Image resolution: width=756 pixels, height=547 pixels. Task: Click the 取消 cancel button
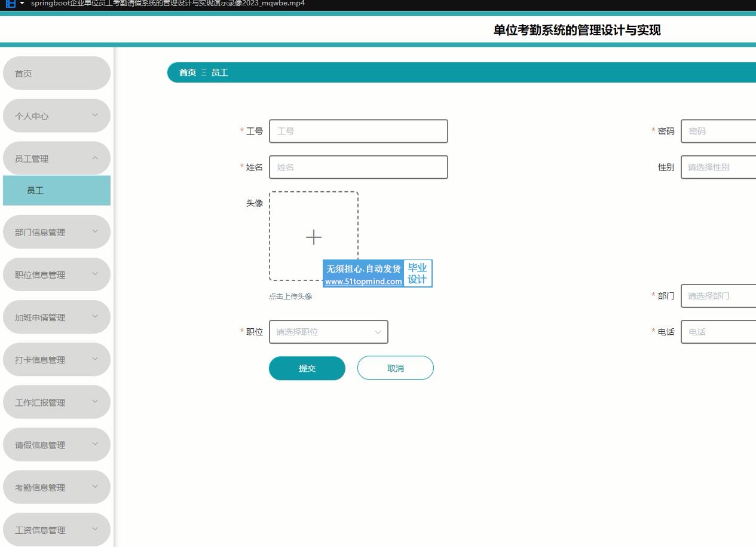point(395,368)
